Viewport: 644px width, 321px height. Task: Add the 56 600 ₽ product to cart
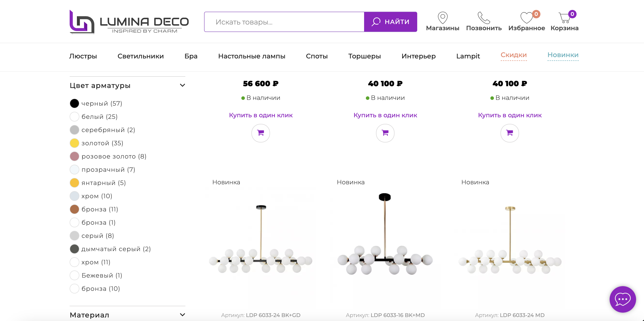click(261, 133)
